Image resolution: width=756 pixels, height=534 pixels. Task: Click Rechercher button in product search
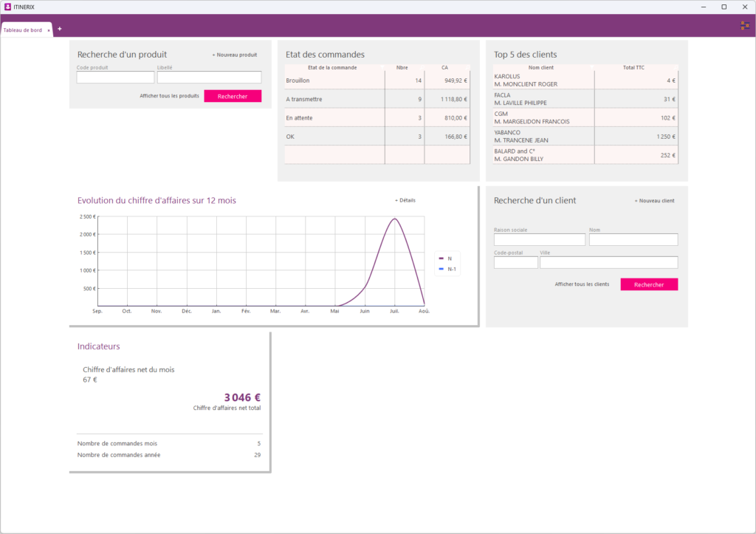point(233,96)
